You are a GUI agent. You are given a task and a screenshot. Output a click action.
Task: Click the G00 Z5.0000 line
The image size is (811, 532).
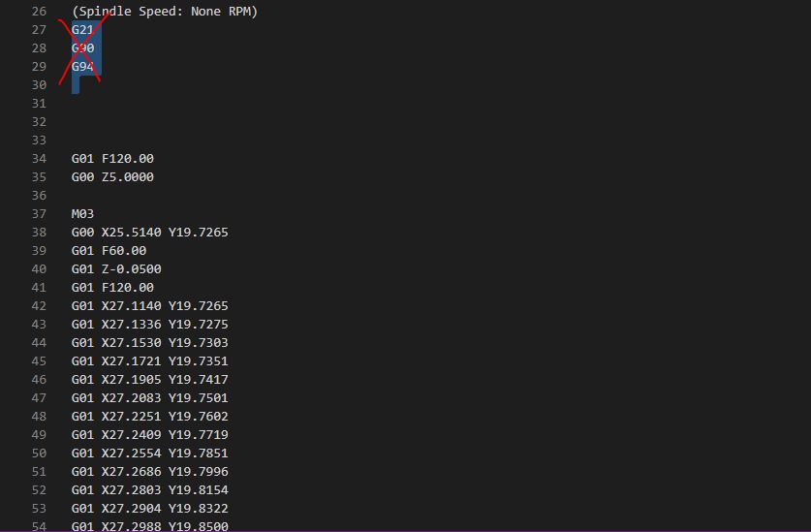[112, 177]
